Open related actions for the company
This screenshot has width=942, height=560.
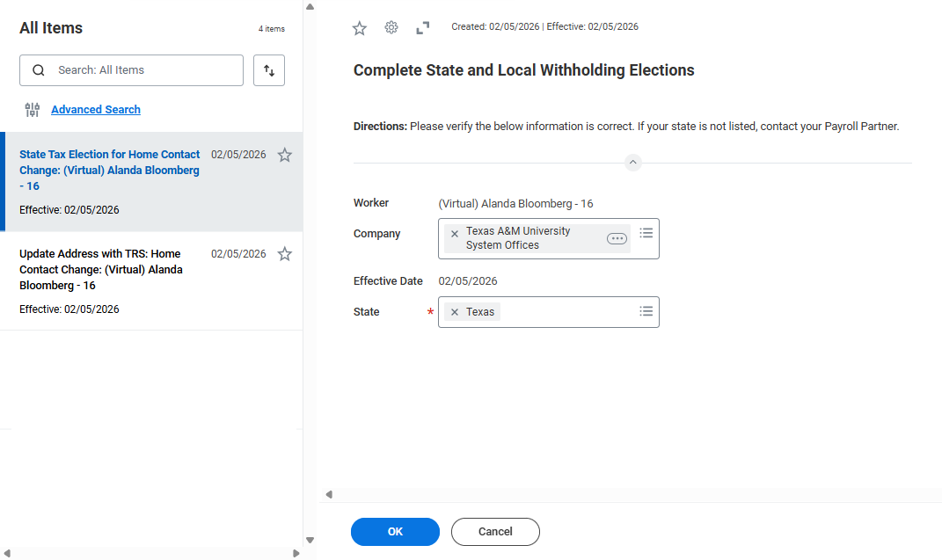click(617, 238)
